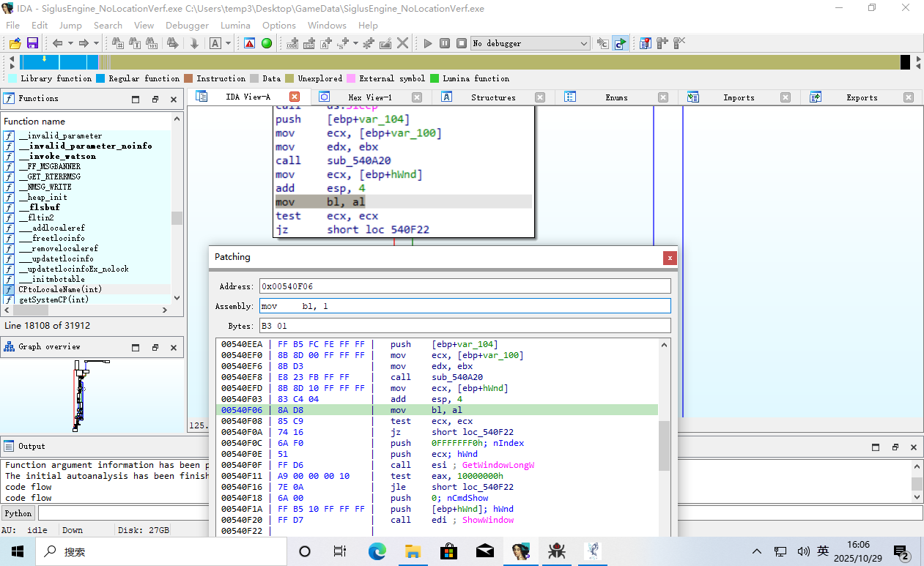Open the 'No debugger' dropdown
The height and width of the screenshot is (566, 924).
click(x=530, y=43)
